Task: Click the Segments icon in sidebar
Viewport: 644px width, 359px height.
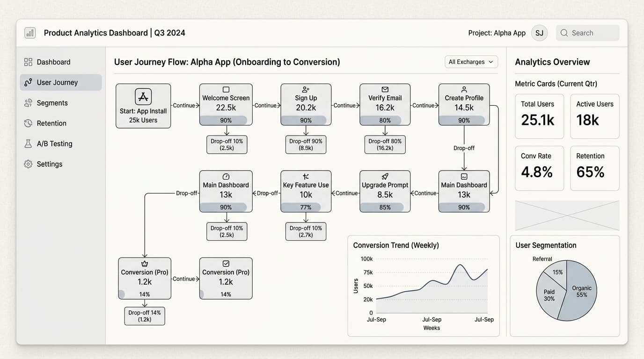Action: pos(28,103)
